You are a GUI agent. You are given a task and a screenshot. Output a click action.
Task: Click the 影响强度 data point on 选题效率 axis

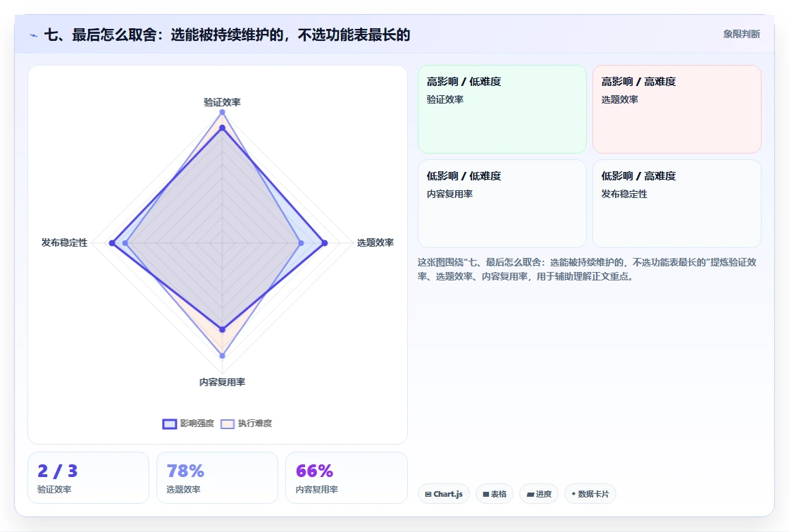tap(325, 243)
